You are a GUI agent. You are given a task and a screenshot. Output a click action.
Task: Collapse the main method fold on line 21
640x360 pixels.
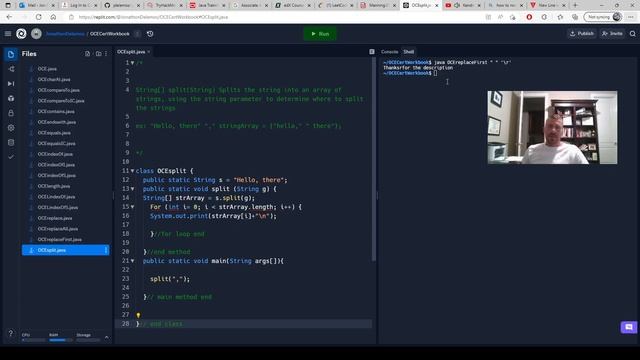click(132, 260)
